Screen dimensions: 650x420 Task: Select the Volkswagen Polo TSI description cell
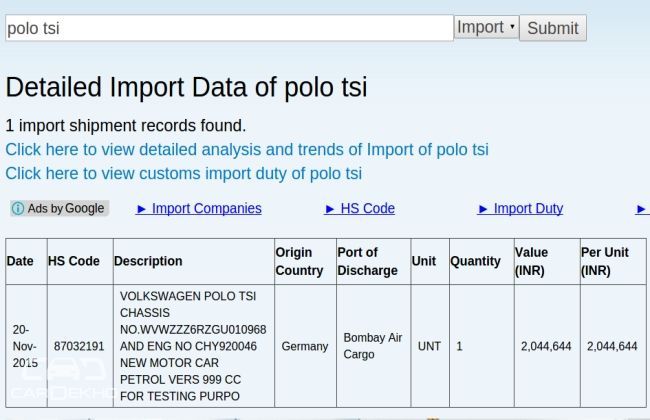194,346
